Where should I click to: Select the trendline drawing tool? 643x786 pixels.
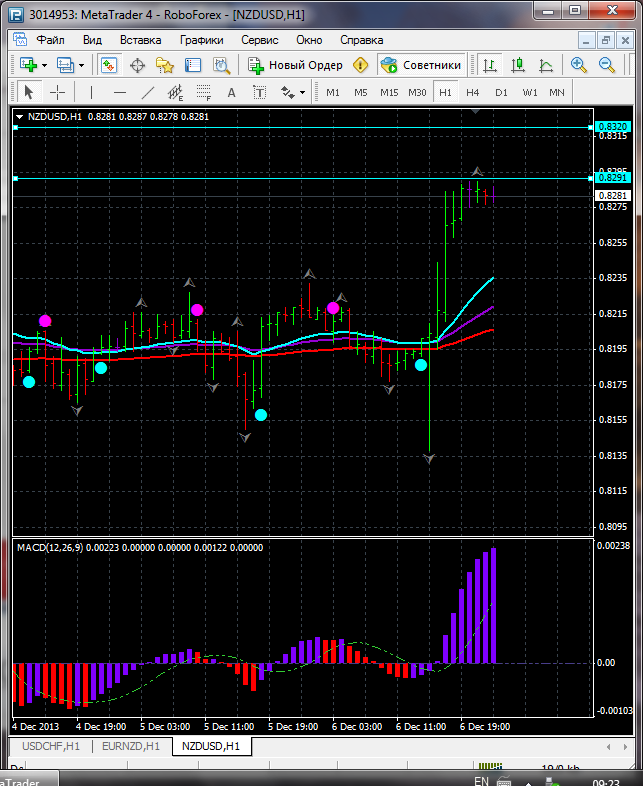(x=148, y=92)
